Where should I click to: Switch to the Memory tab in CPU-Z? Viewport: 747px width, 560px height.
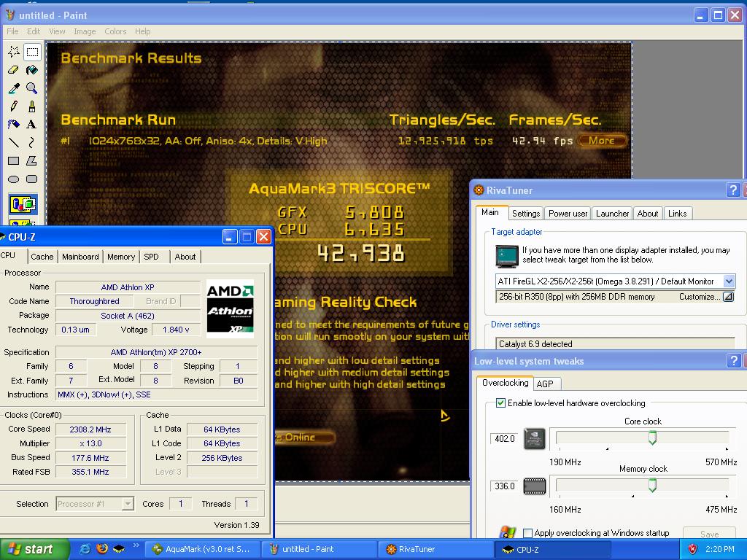(121, 257)
